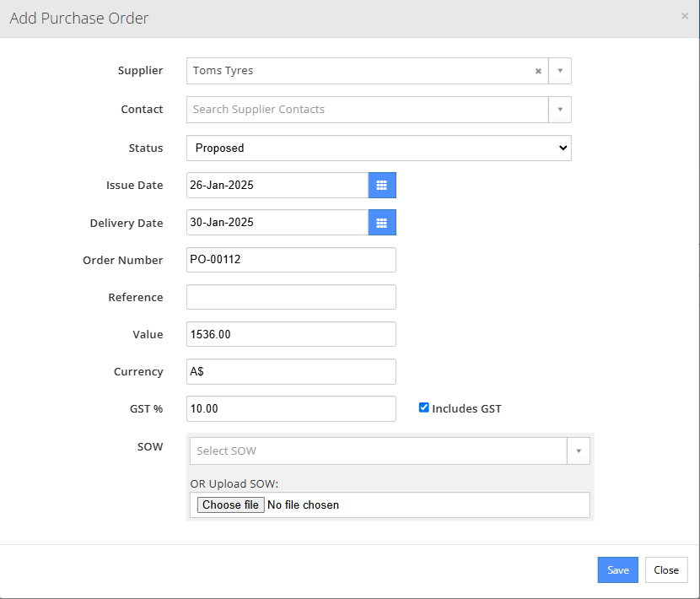Open the Issue Date calendar picker
This screenshot has width=700, height=599.
coord(382,185)
